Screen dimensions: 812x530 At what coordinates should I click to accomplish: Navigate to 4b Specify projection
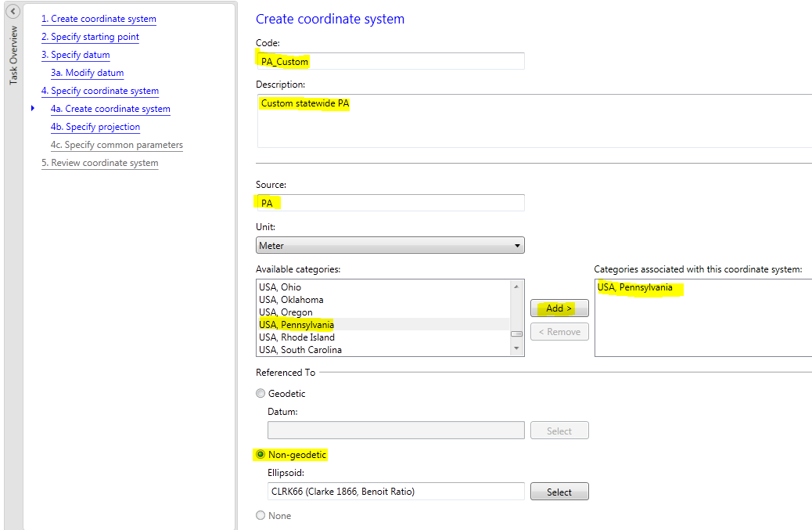[x=95, y=127]
